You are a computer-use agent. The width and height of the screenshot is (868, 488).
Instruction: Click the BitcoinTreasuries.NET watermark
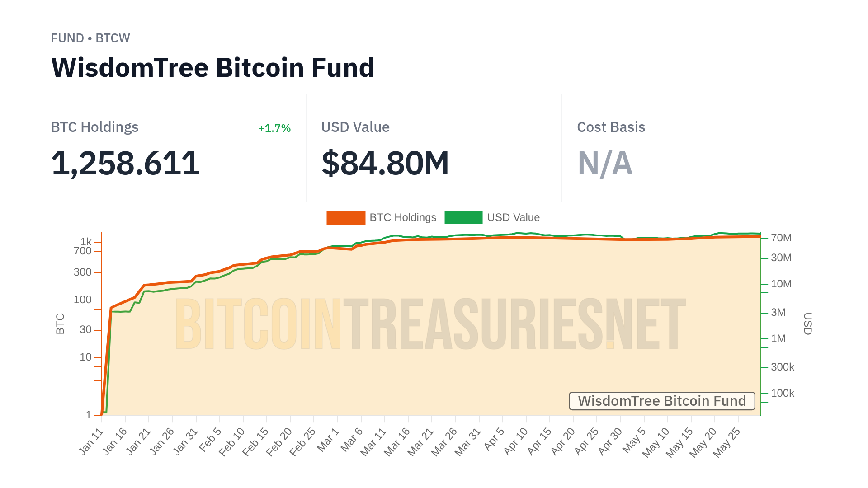coord(429,324)
